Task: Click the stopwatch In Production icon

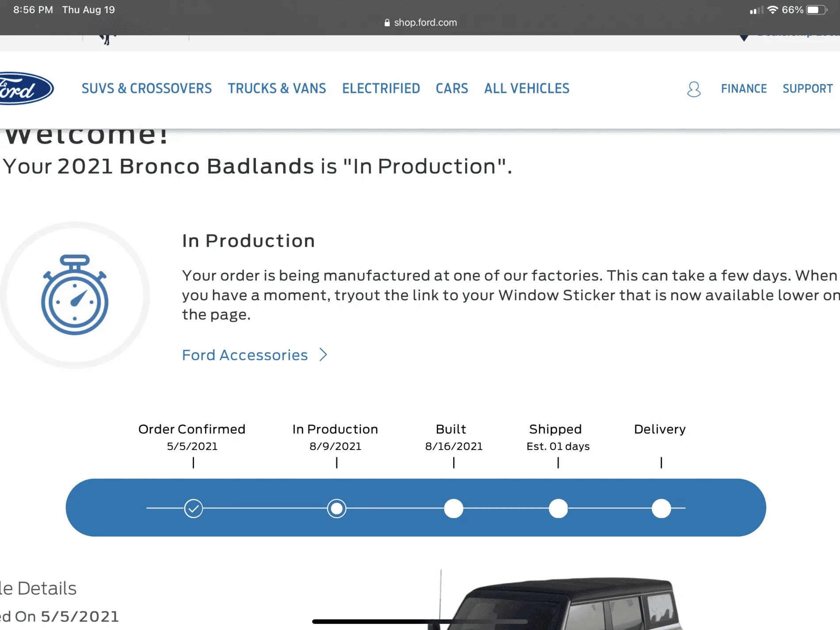Action: (x=75, y=295)
